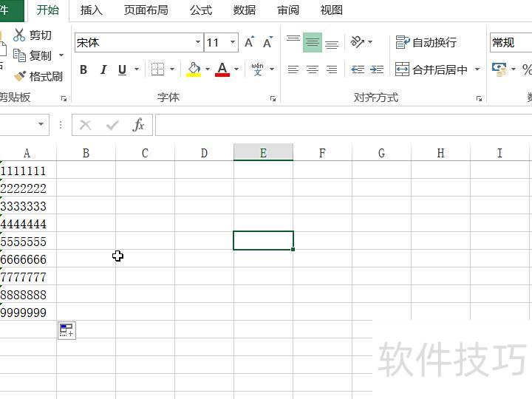Screen dimensions: 532x399
Task: Increase font size with large A
Action: pyautogui.click(x=249, y=42)
